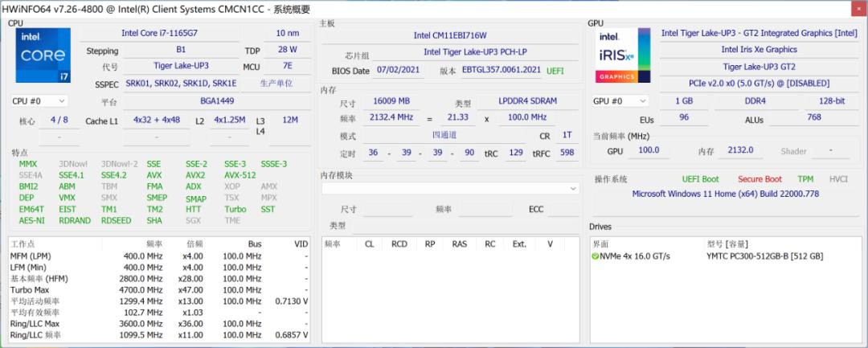The image size is (868, 348).
Task: Click the Turbo feature label
Action: coord(235,209)
